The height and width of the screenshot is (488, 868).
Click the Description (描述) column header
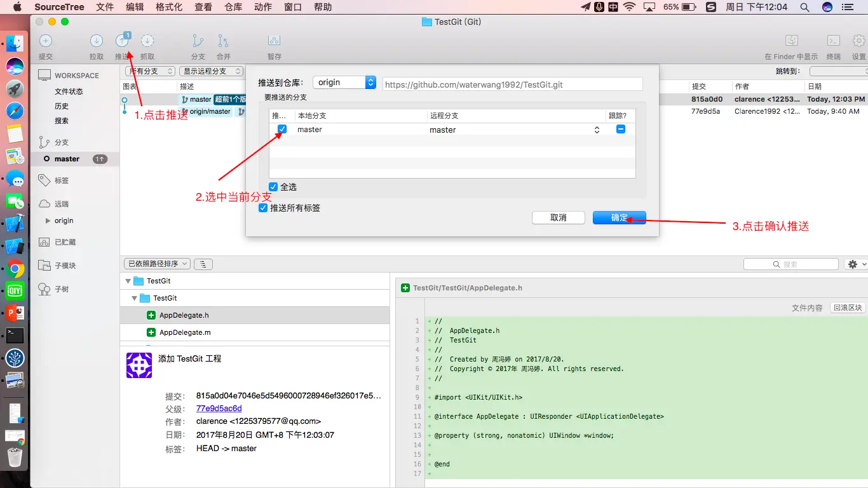(x=187, y=86)
